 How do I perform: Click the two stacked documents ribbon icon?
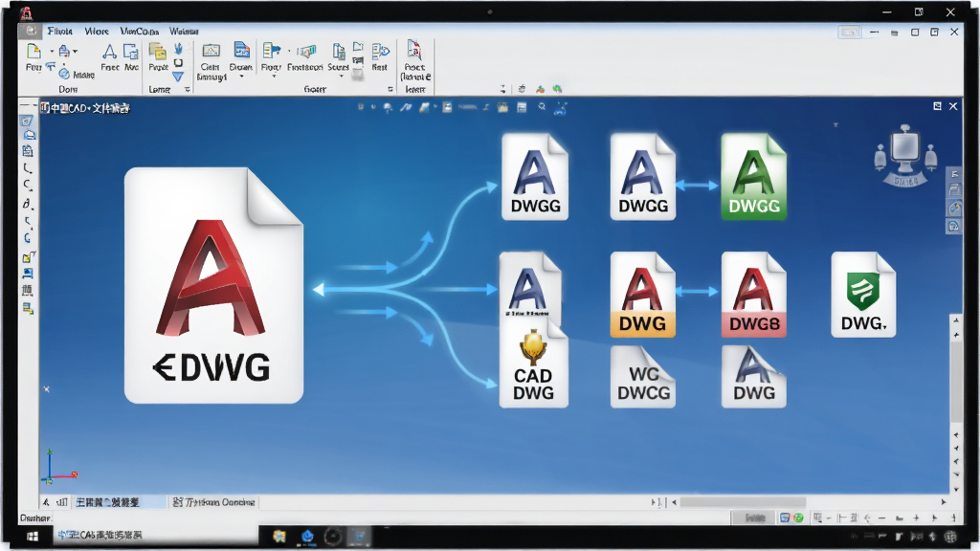coord(338,52)
